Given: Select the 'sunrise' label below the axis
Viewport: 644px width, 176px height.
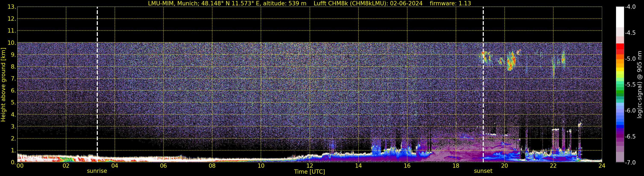Looking at the screenshot, I should [x=97, y=171].
